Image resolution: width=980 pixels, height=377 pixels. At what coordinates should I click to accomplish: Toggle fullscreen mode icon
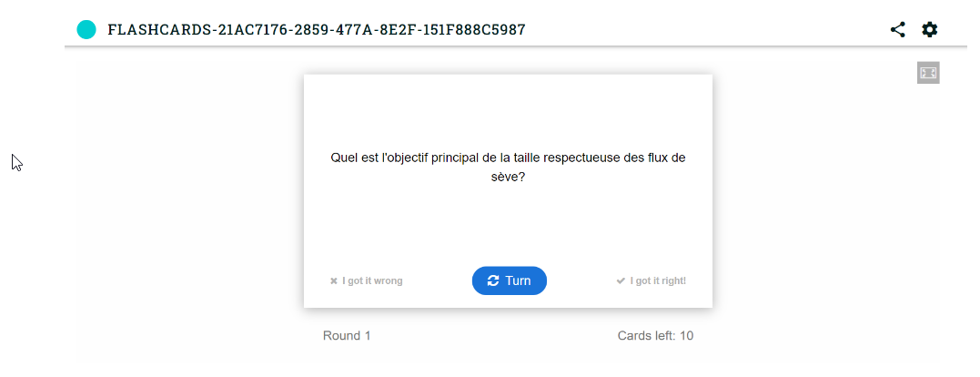tap(928, 73)
